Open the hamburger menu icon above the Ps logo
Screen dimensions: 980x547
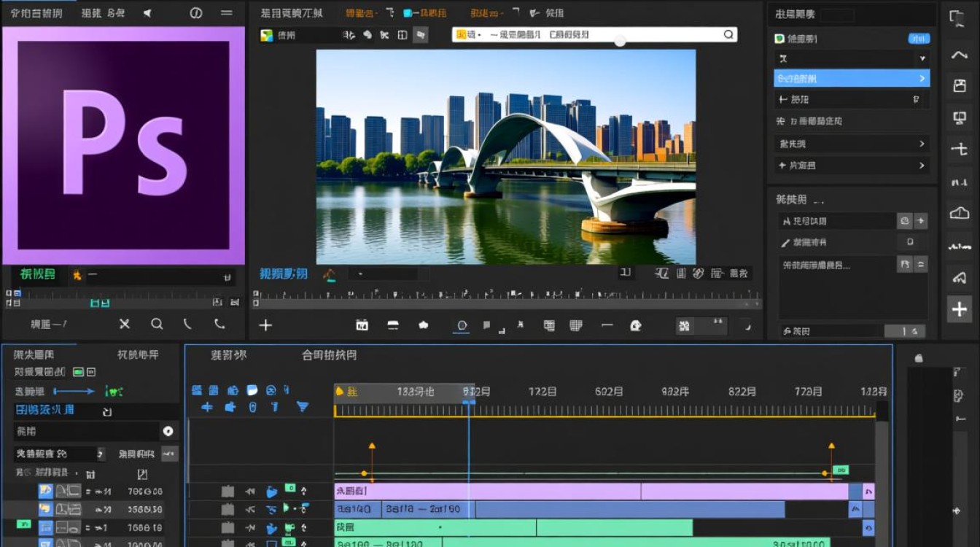point(227,13)
